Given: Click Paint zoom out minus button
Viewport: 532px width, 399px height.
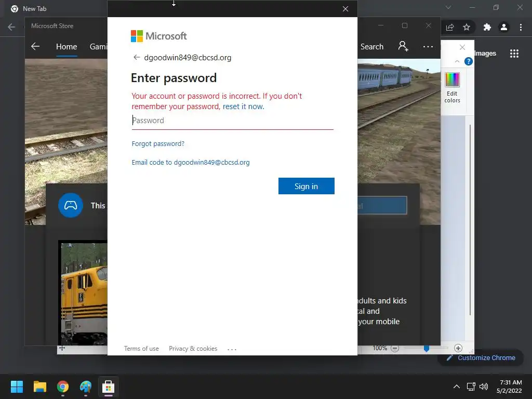Looking at the screenshot, I should point(395,349).
